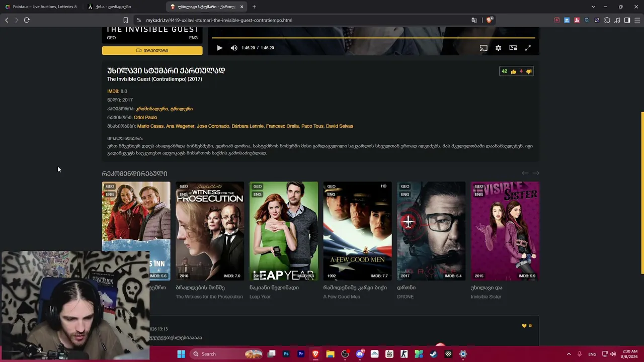Open a new browser tab
Screen dimensions: 644x362
click(x=254, y=7)
